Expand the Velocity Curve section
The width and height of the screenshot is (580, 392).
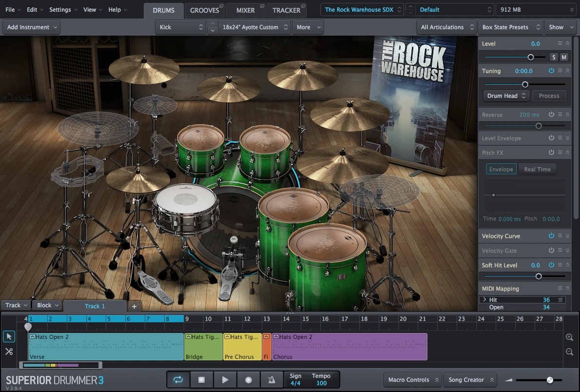(x=567, y=236)
